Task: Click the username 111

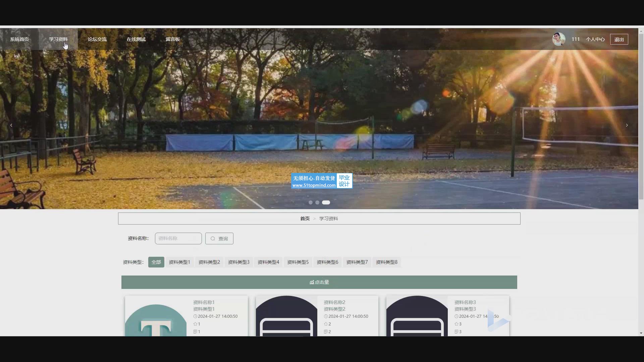Action: click(x=576, y=39)
